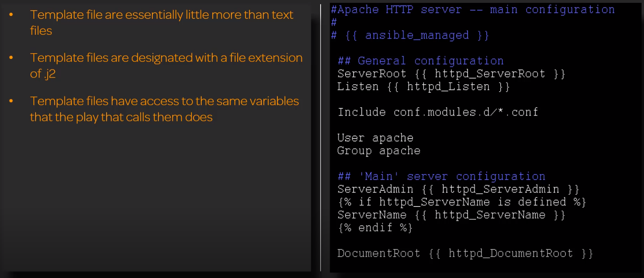Select the ansible_managed comment line
This screenshot has width=644, height=278.
[410, 35]
